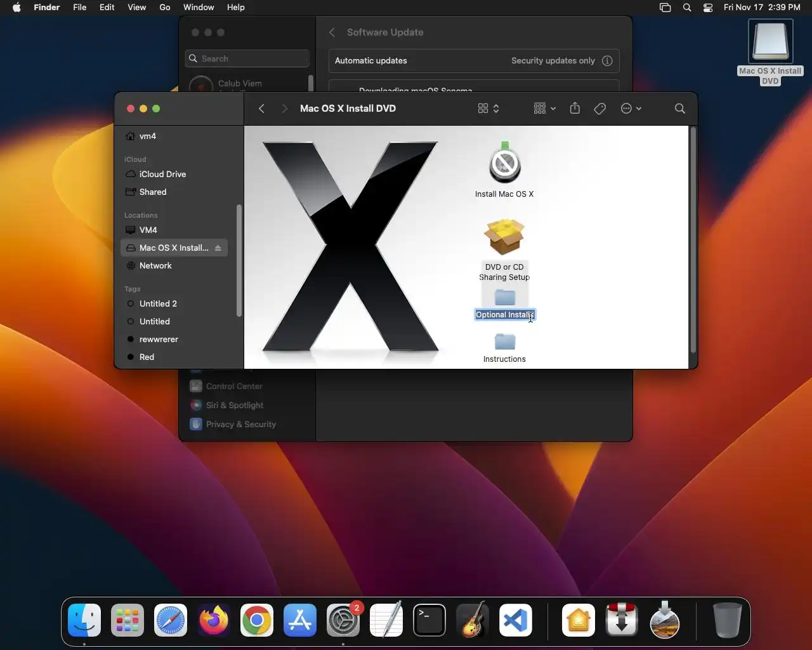Launch Terminal from the Dock
812x650 pixels.
pos(429,620)
